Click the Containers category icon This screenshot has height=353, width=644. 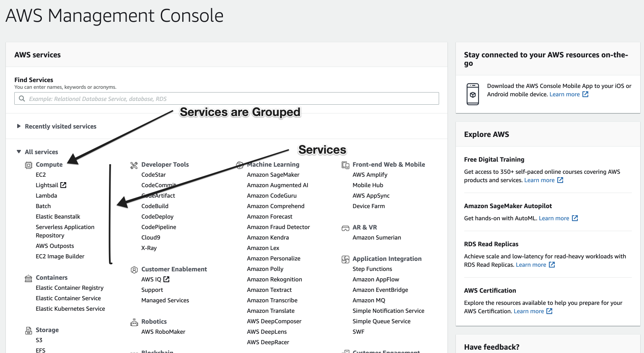28,278
